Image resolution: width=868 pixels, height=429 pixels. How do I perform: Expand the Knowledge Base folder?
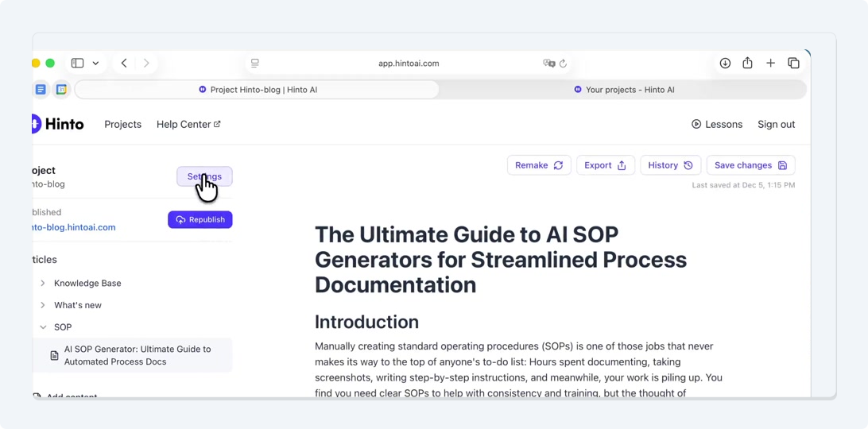tap(43, 283)
